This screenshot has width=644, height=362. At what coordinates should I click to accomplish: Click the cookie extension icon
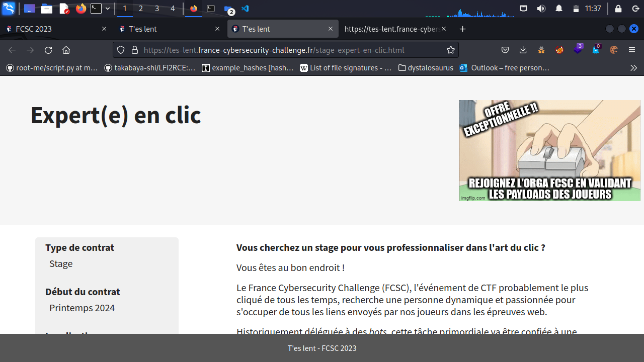(x=613, y=50)
